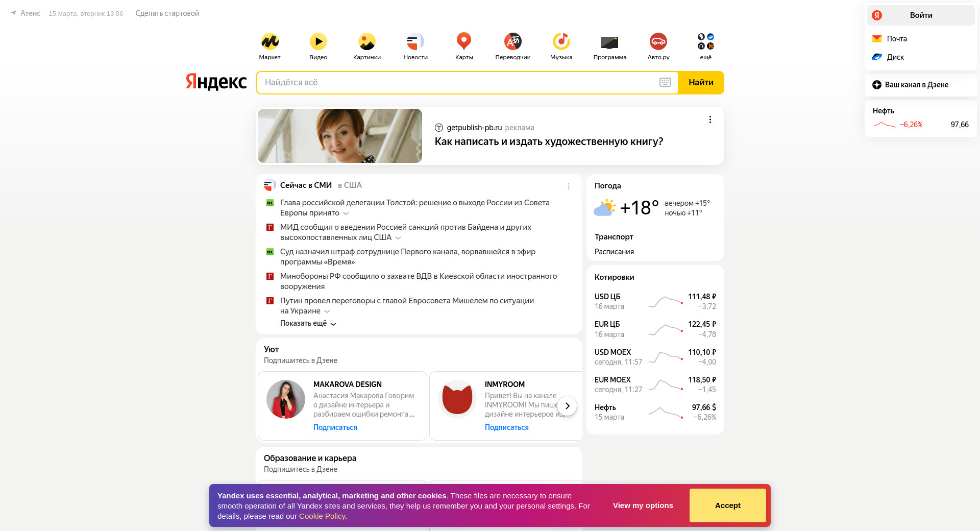Advance the Уют channel carousel with the arrow

(567, 406)
